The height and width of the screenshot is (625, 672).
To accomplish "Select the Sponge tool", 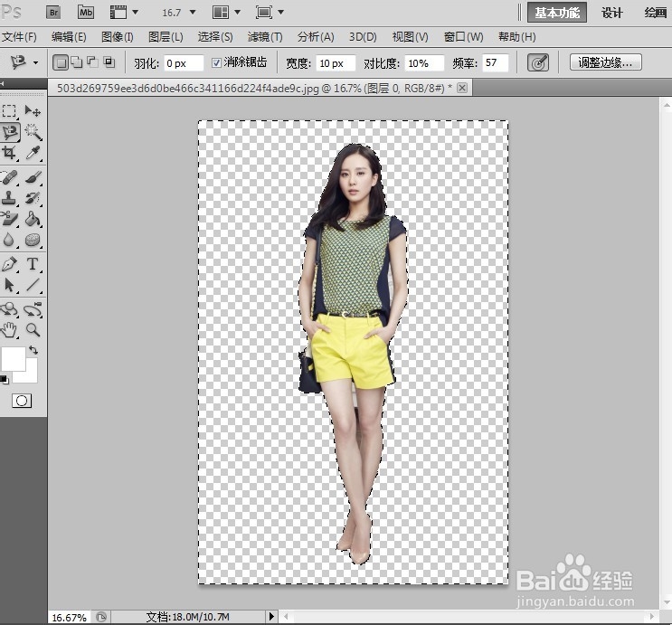I will [33, 240].
